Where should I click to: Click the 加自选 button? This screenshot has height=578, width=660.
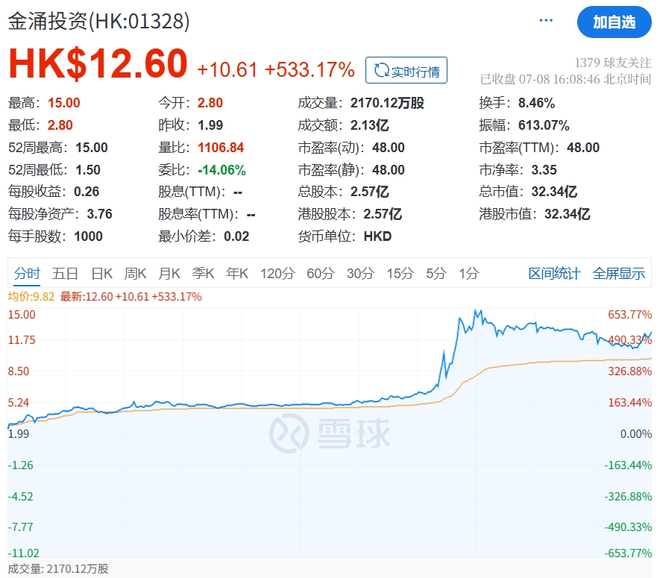point(614,22)
